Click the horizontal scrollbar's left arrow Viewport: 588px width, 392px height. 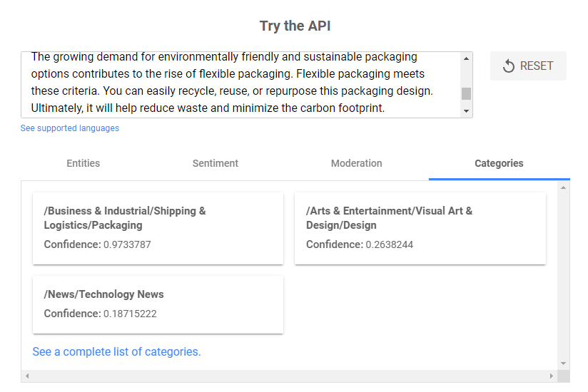point(27,376)
